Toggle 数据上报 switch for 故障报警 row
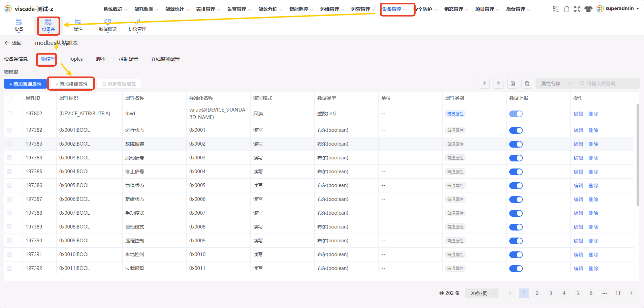This screenshot has height=308, width=644. click(516, 144)
